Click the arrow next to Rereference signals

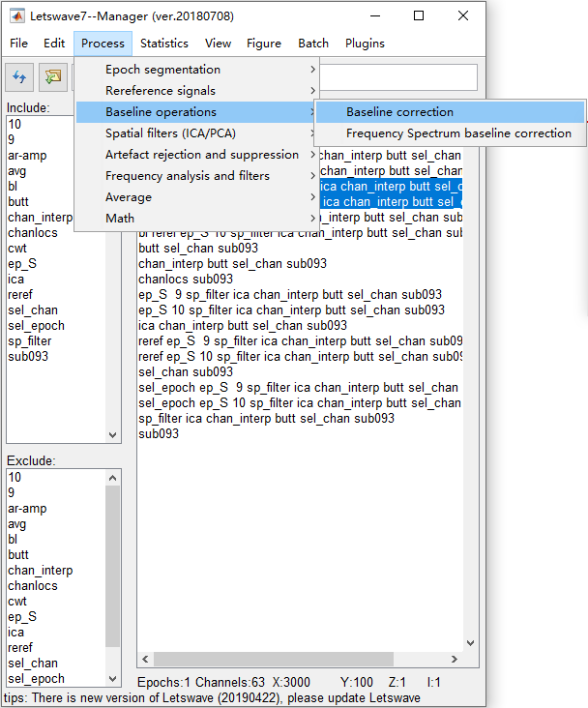pos(312,91)
